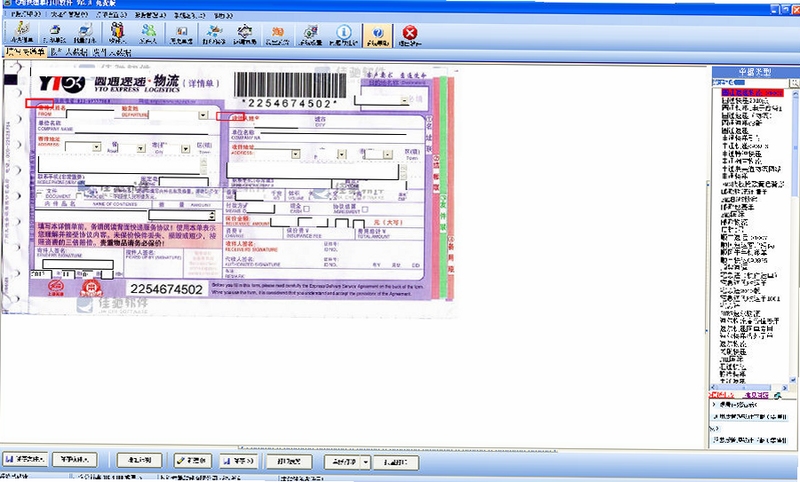Viewport: 800px width, 482px height.
Task: Click the recipient detailed address text area
Action: coord(312,171)
